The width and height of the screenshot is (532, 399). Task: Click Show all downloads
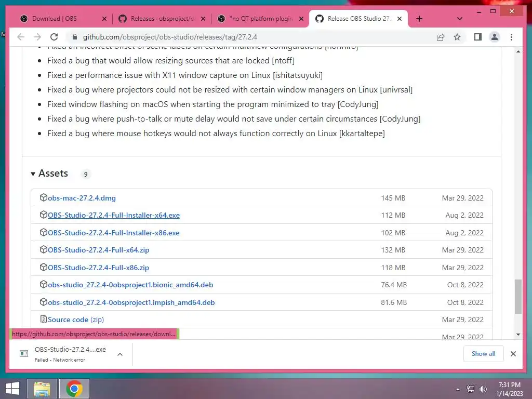tap(484, 354)
